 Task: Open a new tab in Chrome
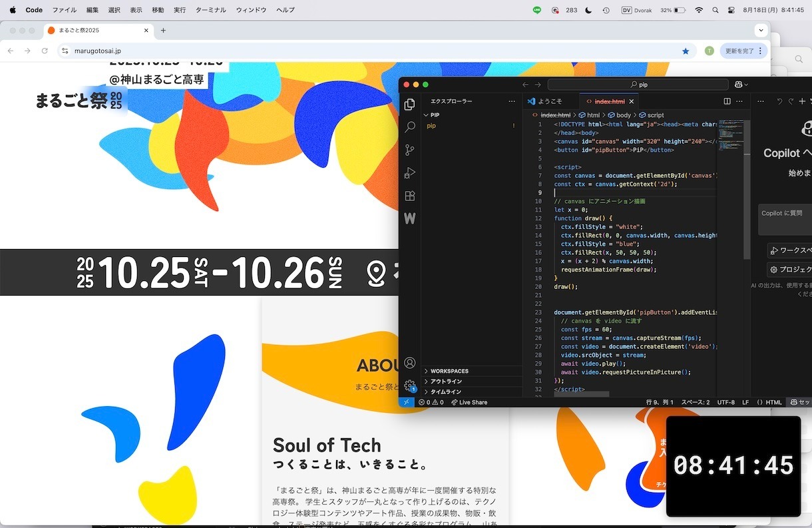click(163, 31)
